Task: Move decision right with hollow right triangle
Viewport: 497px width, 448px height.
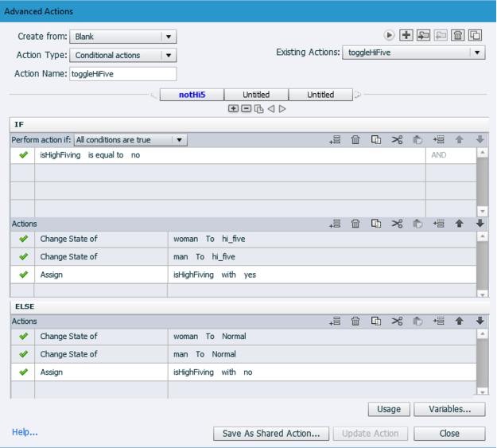Action: point(282,109)
